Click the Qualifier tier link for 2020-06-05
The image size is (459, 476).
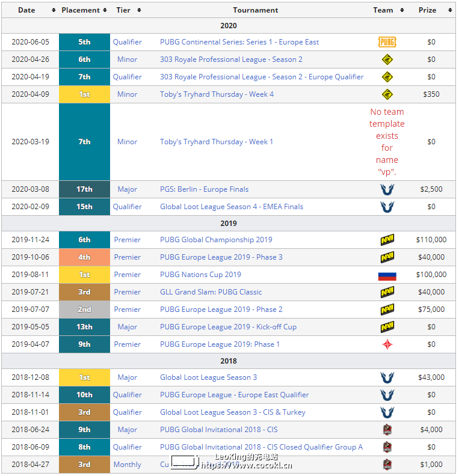(x=128, y=42)
